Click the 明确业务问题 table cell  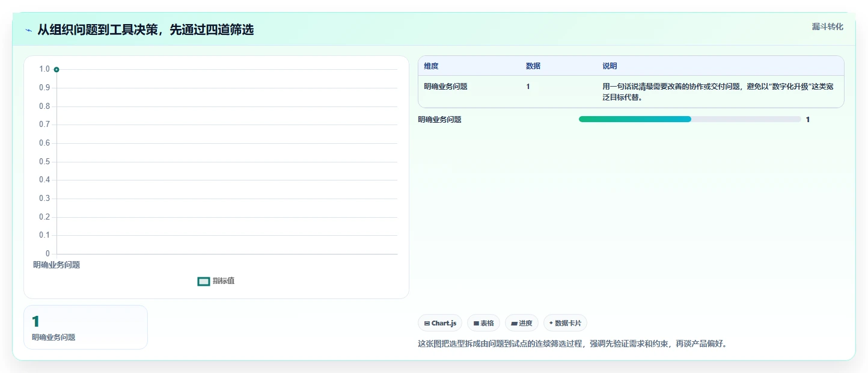point(445,87)
